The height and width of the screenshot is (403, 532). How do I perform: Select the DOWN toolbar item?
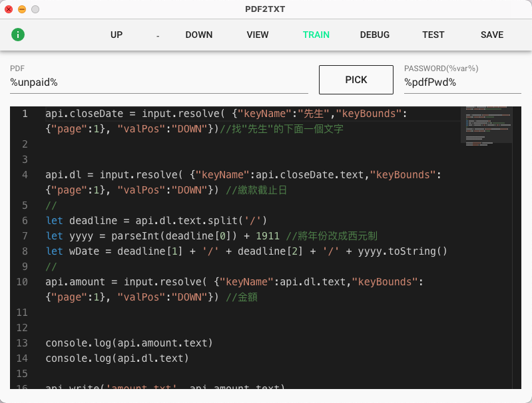click(199, 35)
